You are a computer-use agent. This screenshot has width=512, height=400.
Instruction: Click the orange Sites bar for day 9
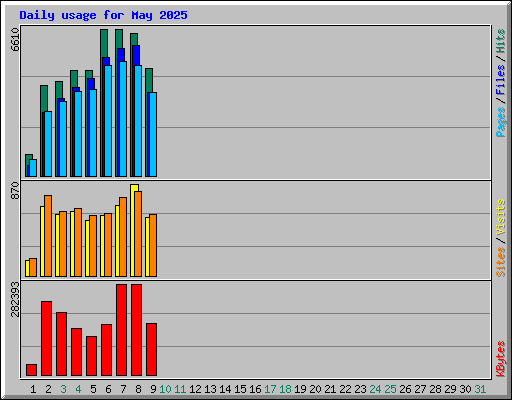[x=153, y=245]
